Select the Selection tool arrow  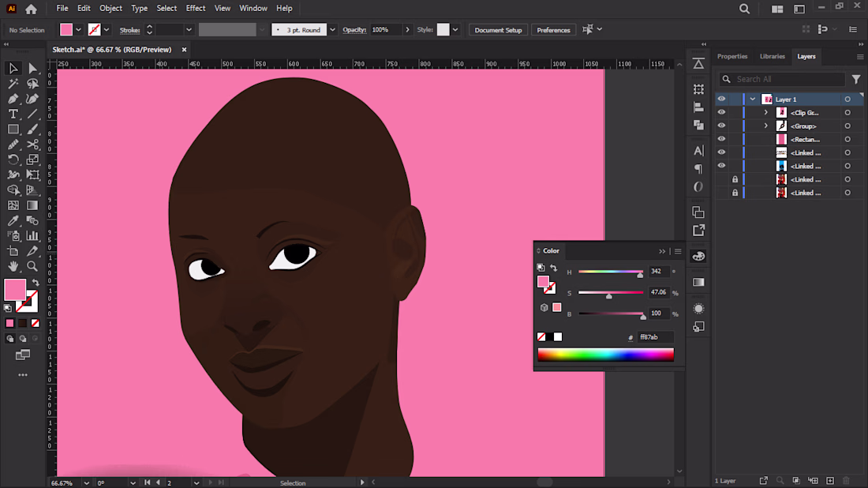pos(13,68)
